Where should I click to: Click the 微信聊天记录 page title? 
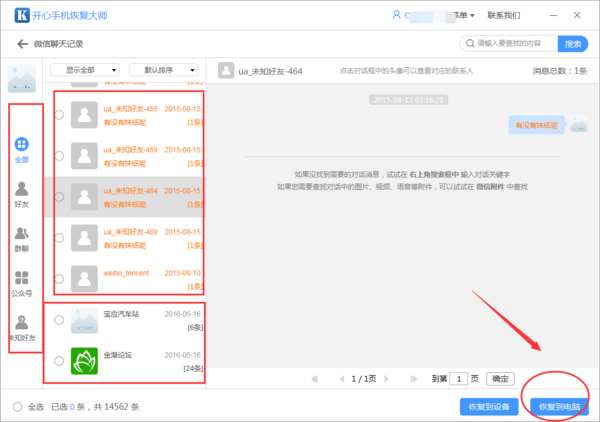[x=59, y=44]
